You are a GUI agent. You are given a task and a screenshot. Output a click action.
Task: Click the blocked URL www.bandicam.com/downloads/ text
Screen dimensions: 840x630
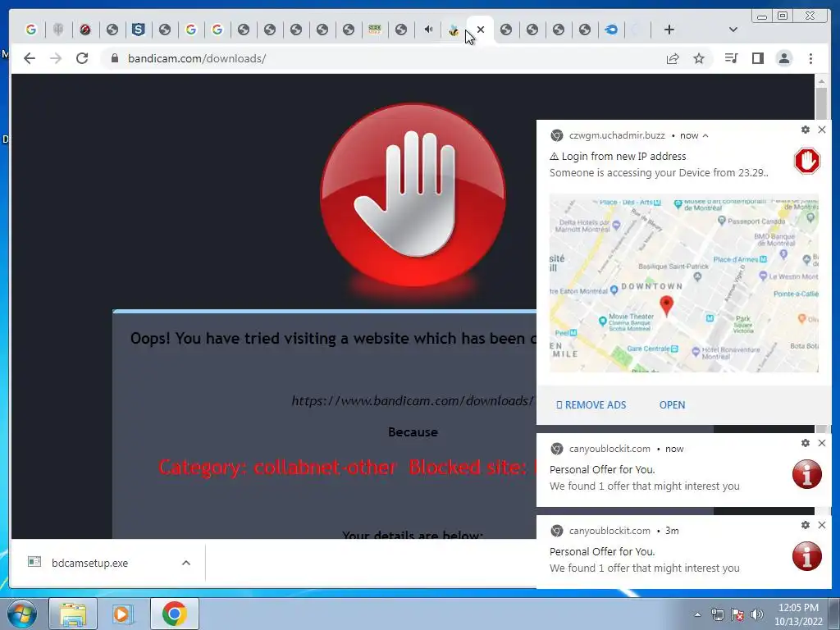click(413, 400)
